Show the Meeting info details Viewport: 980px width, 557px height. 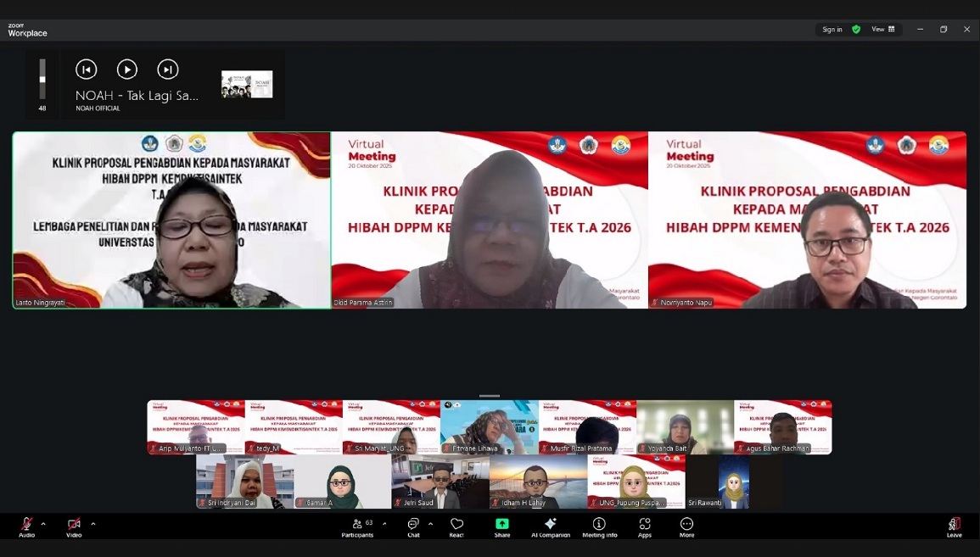599,526
